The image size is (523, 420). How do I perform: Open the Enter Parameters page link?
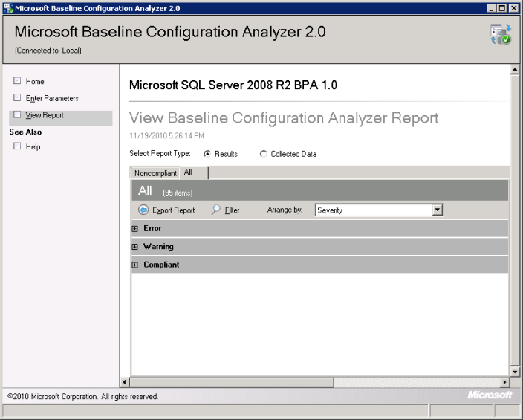[52, 98]
